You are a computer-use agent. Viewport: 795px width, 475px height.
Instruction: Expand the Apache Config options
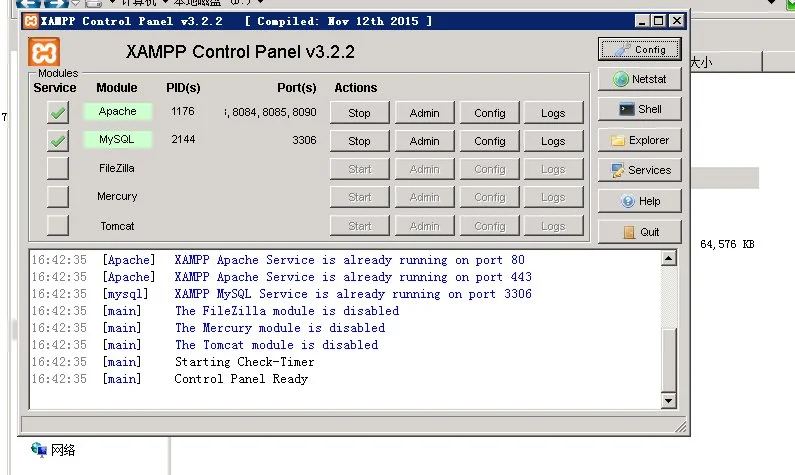point(489,113)
